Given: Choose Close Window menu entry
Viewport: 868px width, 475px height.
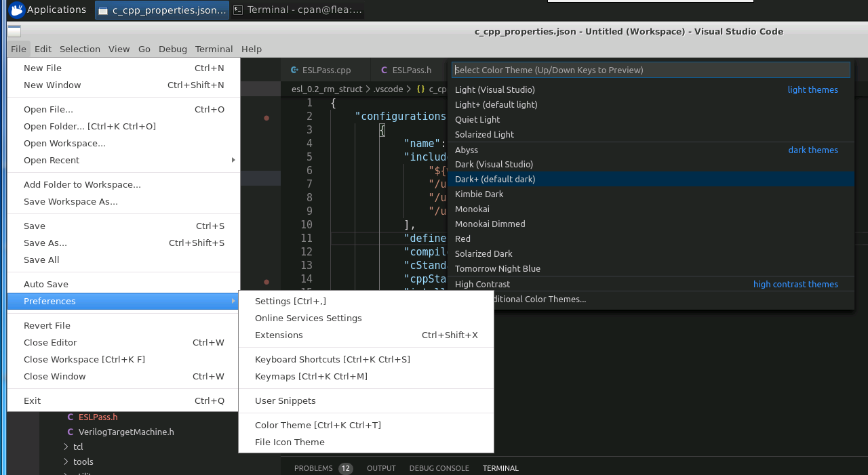Looking at the screenshot, I should point(124,376).
